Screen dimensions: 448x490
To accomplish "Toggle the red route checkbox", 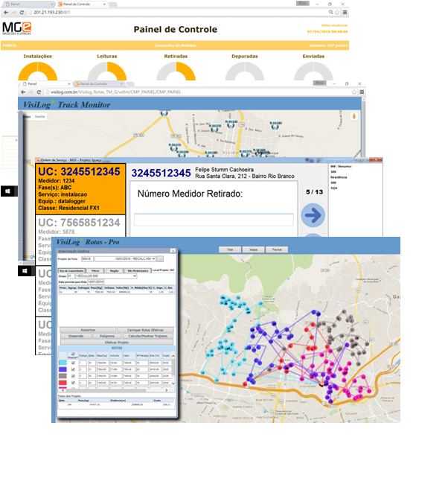I will tap(73, 383).
